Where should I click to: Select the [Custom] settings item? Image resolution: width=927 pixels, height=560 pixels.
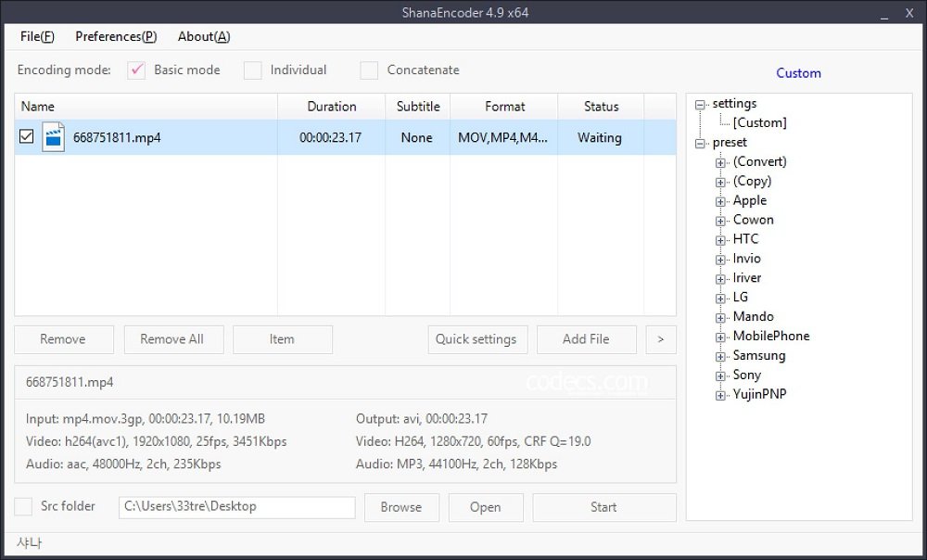[759, 122]
